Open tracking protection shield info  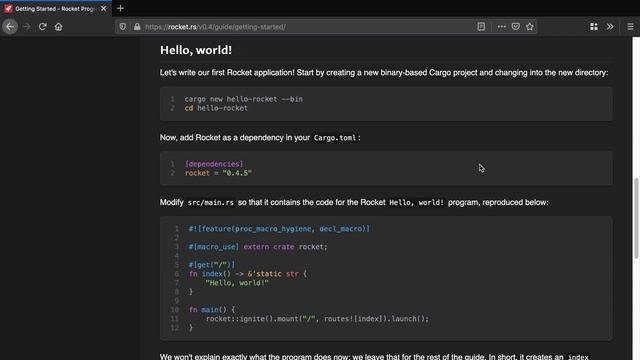pos(122,27)
